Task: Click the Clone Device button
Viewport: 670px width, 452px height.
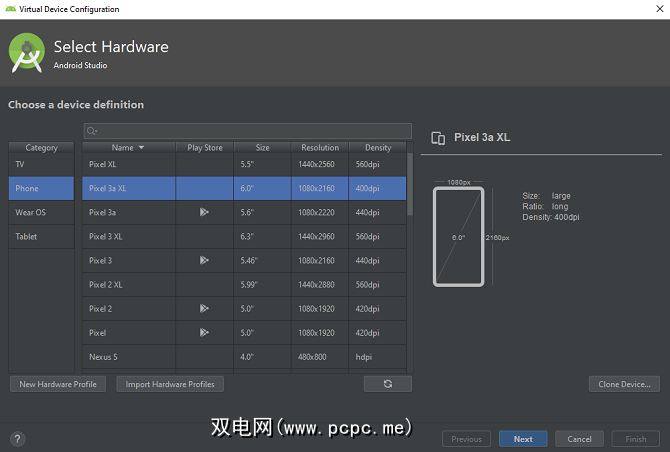Action: 623,384
